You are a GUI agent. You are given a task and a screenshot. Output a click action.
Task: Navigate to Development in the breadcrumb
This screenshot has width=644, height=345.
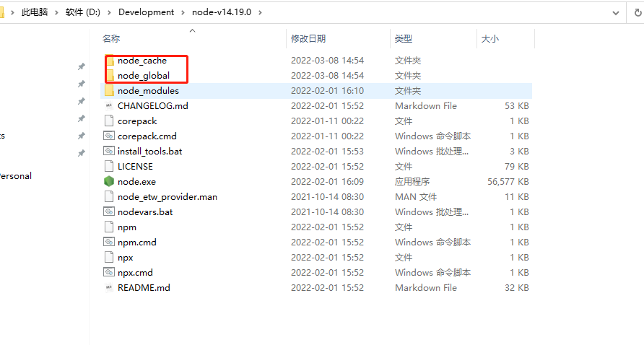point(147,12)
